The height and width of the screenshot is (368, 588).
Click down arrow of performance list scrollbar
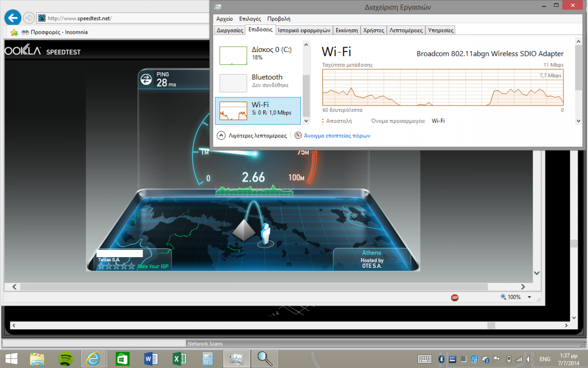tap(306, 121)
